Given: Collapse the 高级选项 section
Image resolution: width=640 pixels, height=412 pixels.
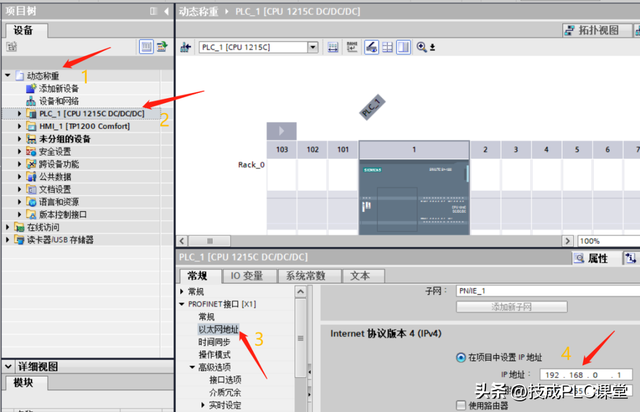Looking at the screenshot, I should point(192,367).
